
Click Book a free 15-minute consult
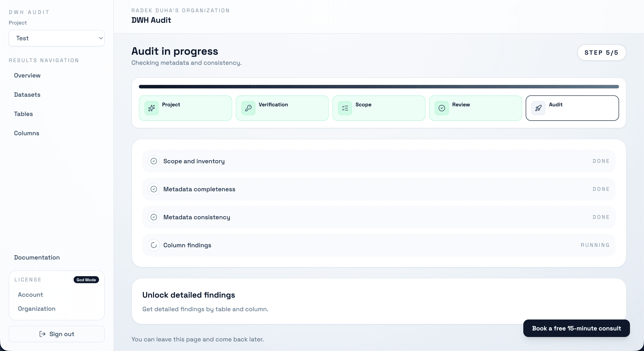pos(576,328)
